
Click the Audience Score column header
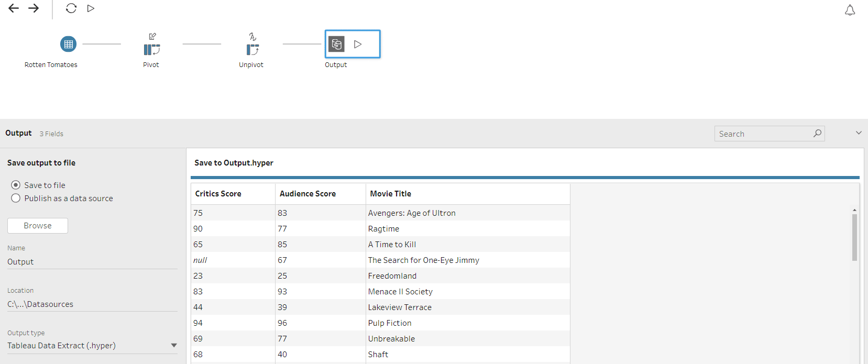tap(320, 194)
